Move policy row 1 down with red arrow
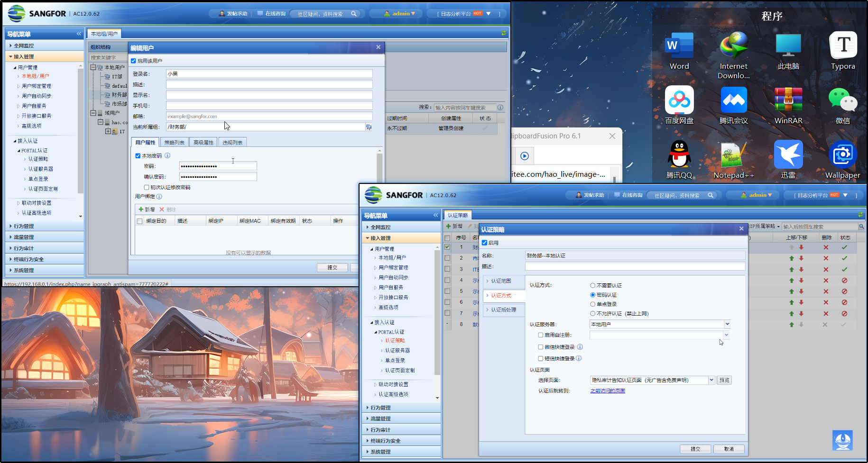Image resolution: width=868 pixels, height=463 pixels. 801,247
